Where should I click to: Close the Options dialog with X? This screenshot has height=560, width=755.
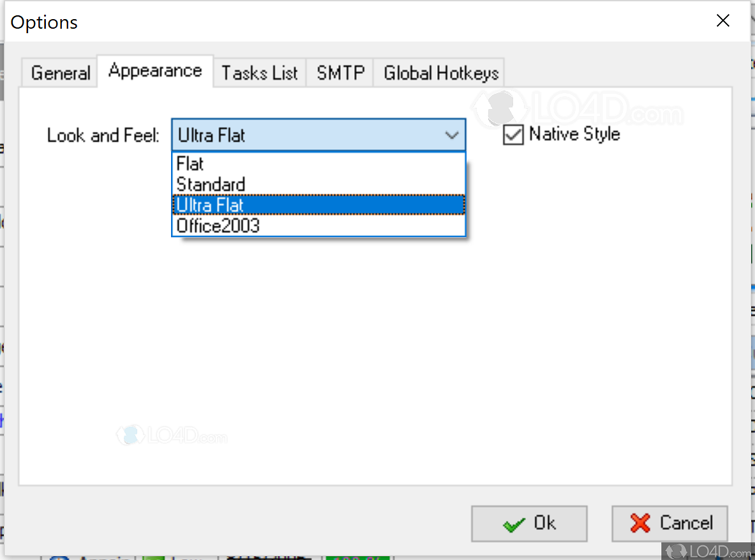pos(722,20)
